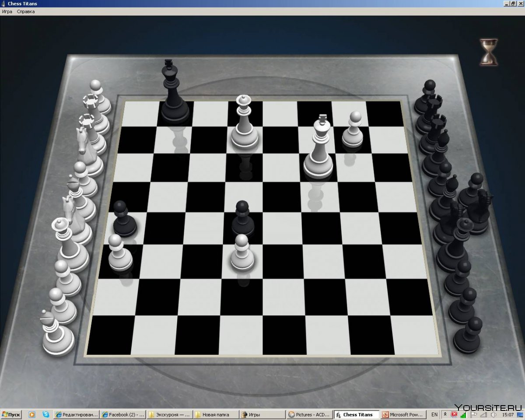Screen dimensions: 525x420
Task: Switch to the Игры taskbar window
Action: pyautogui.click(x=263, y=415)
